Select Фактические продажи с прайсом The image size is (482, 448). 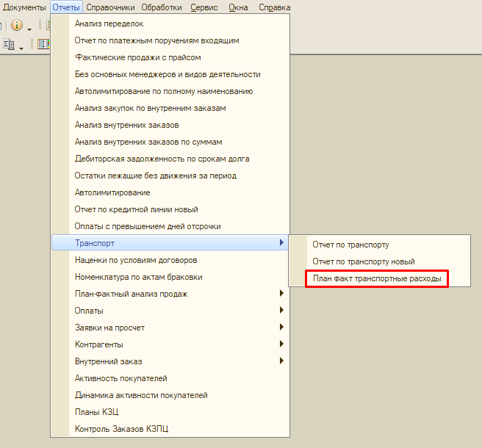170,57
